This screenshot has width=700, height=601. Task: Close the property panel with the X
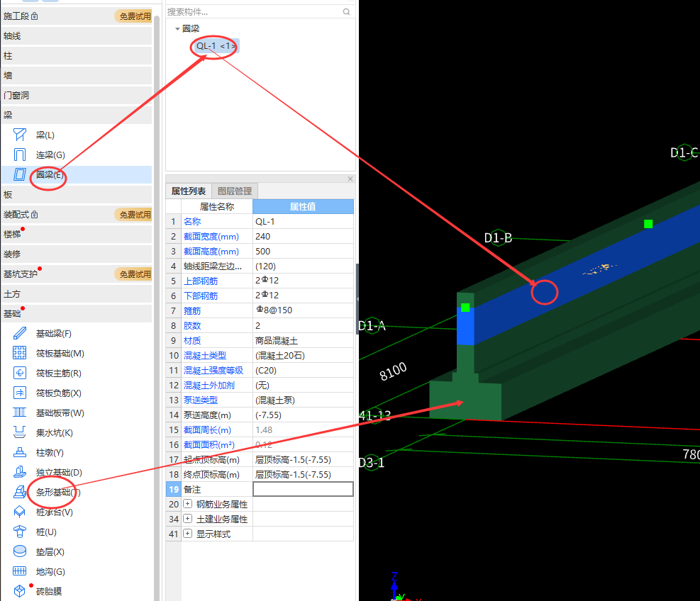pyautogui.click(x=350, y=179)
